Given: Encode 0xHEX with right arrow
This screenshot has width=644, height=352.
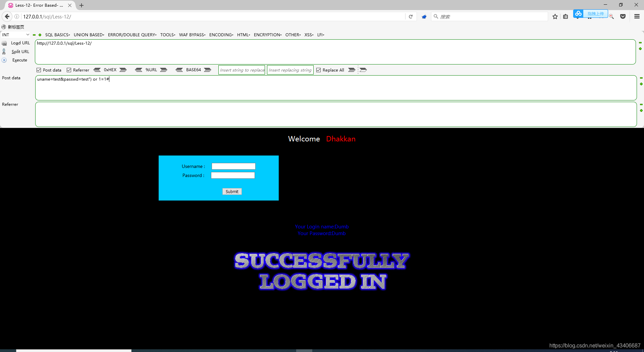Looking at the screenshot, I should (x=123, y=70).
